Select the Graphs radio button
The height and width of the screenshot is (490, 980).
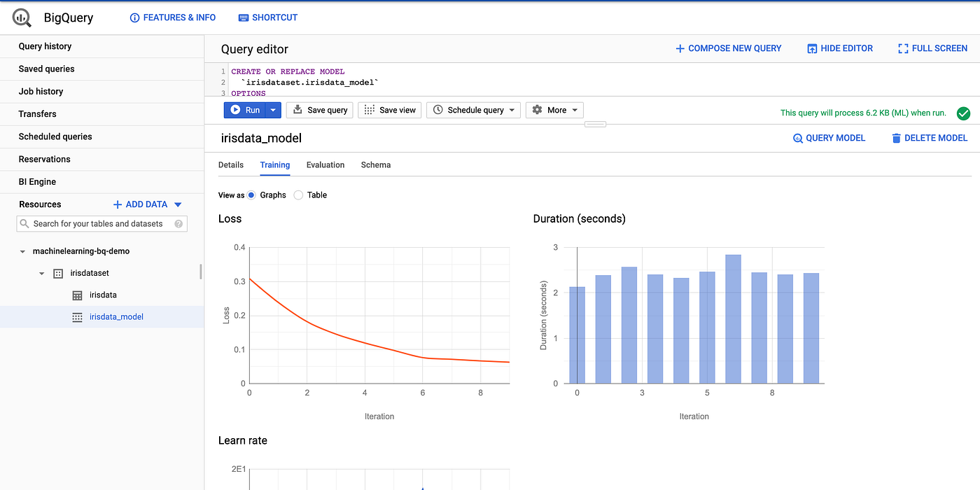pos(250,195)
